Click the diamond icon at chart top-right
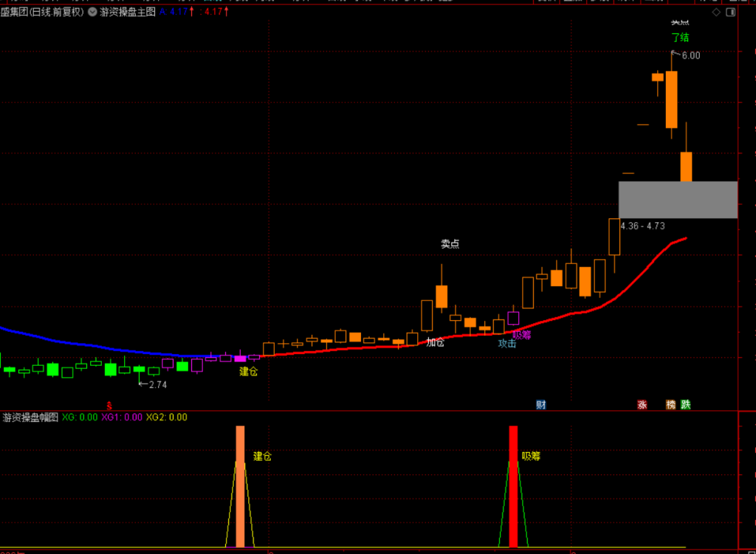 click(x=716, y=12)
